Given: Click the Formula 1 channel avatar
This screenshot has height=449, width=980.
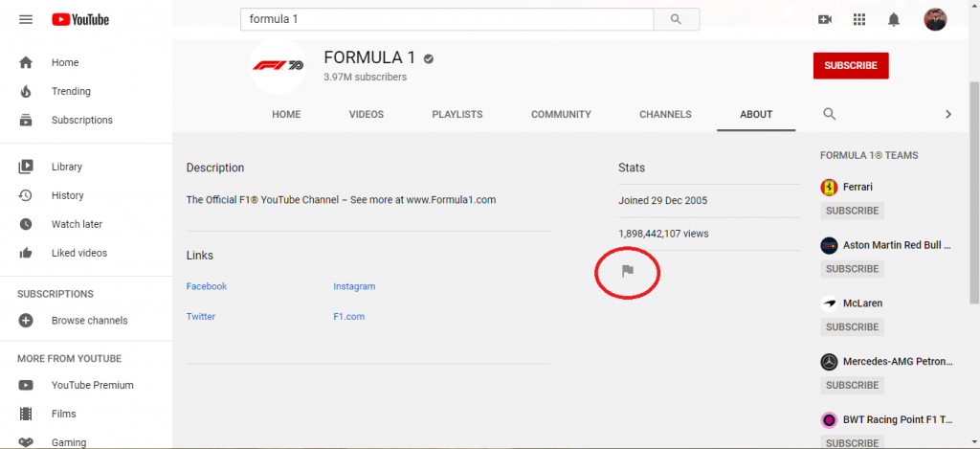Looking at the screenshot, I should click(278, 66).
